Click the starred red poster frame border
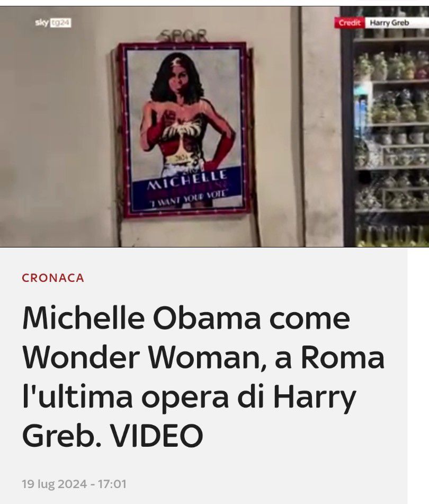The height and width of the screenshot is (504, 429). coord(184,130)
